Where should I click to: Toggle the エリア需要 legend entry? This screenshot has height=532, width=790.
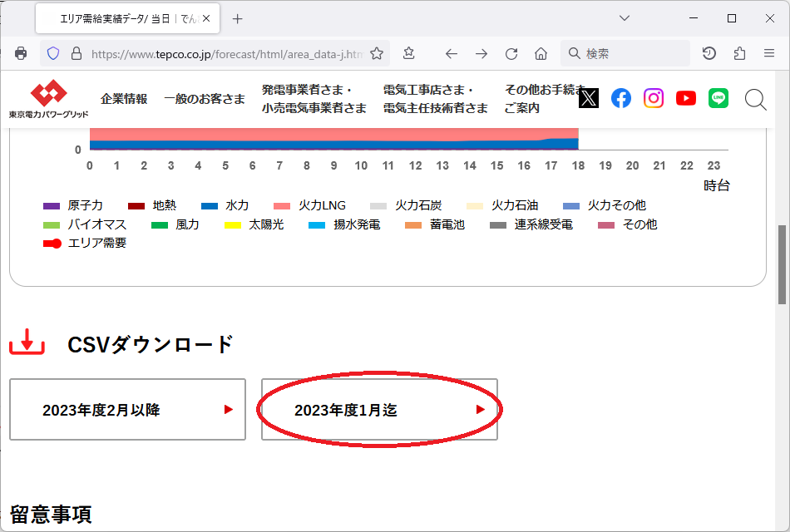[x=85, y=244]
